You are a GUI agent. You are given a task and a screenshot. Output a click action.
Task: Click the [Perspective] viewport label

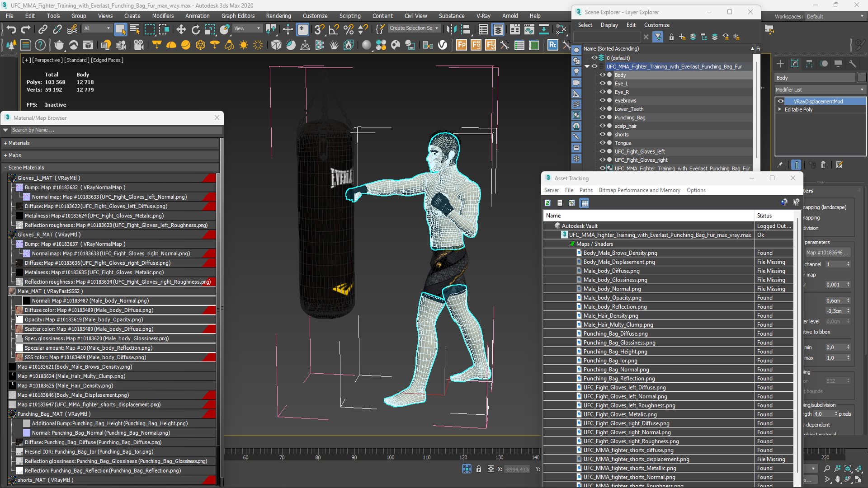(47, 60)
